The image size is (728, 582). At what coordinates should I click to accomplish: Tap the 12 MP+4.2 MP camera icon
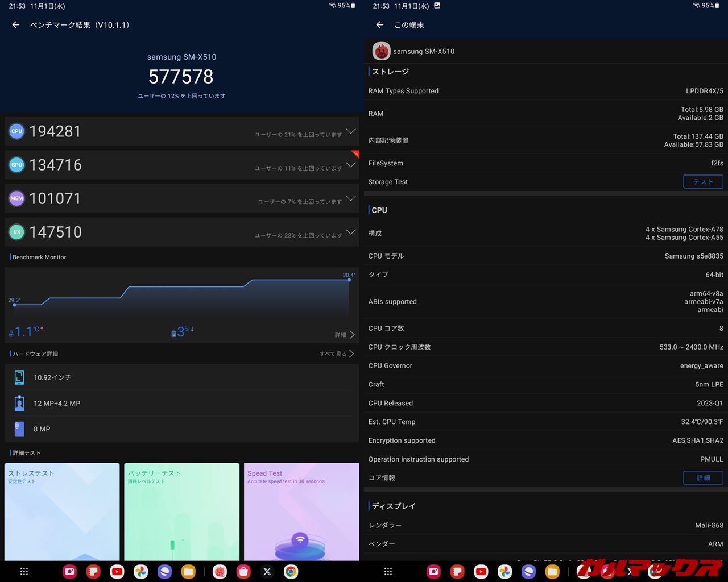[x=19, y=403]
